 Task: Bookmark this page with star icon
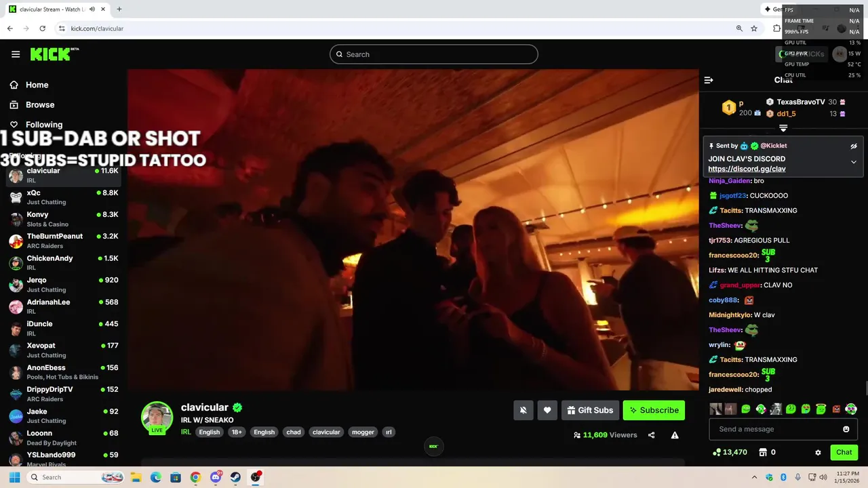click(x=754, y=28)
